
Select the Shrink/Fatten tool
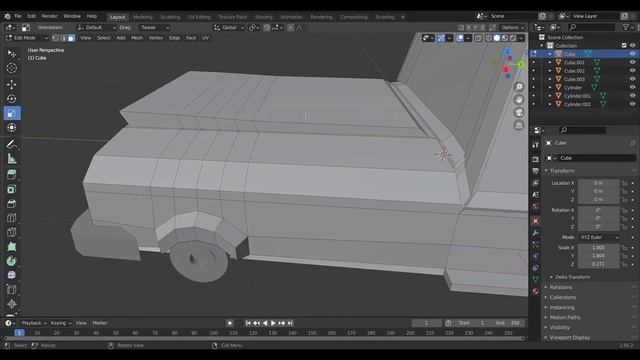tap(11, 304)
